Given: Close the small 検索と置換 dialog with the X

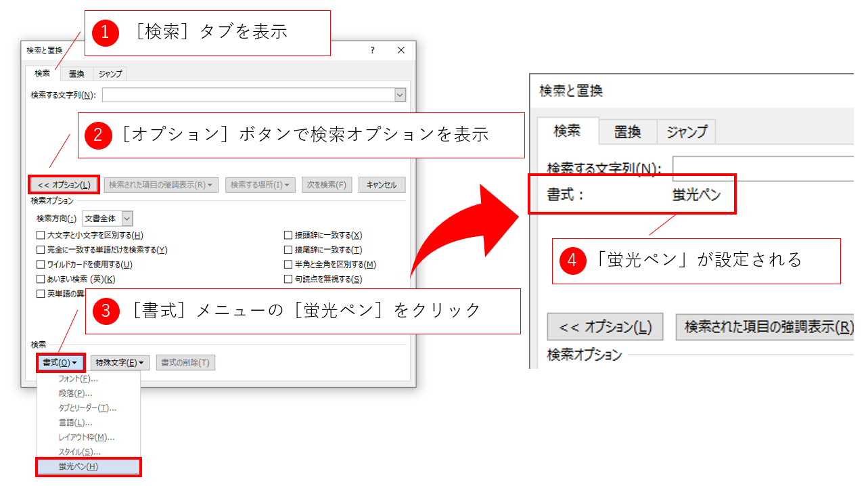Looking at the screenshot, I should 401,51.
